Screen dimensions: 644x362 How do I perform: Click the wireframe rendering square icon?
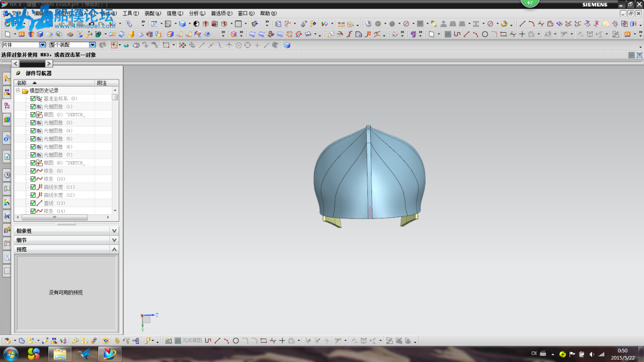(x=238, y=24)
